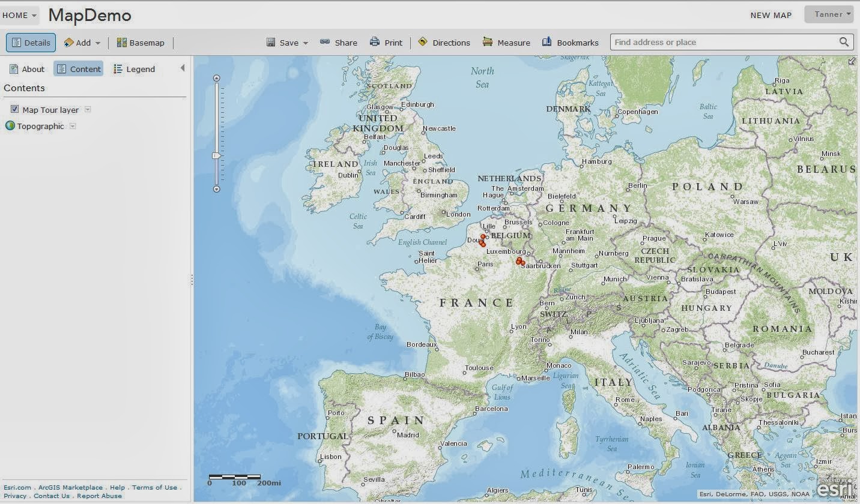Open the Bookmarks menu

click(x=570, y=43)
